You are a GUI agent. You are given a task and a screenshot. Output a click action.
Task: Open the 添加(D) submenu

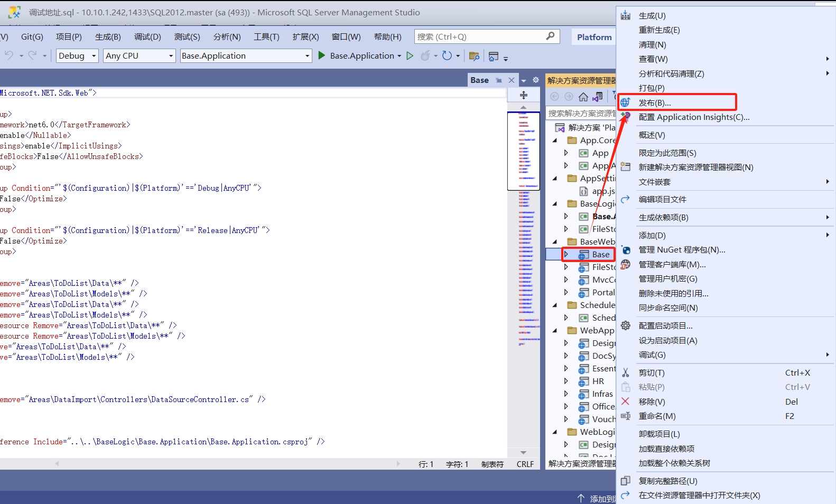click(652, 235)
